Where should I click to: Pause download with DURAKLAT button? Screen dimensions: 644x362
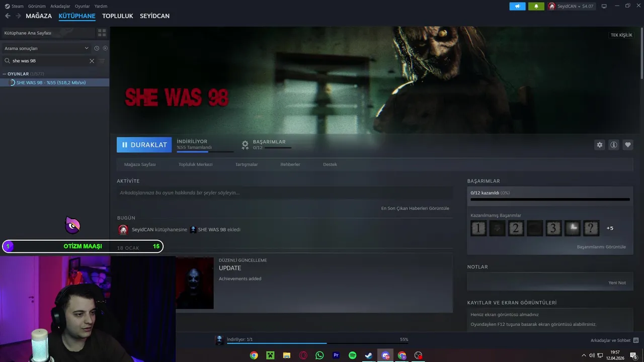click(x=144, y=145)
